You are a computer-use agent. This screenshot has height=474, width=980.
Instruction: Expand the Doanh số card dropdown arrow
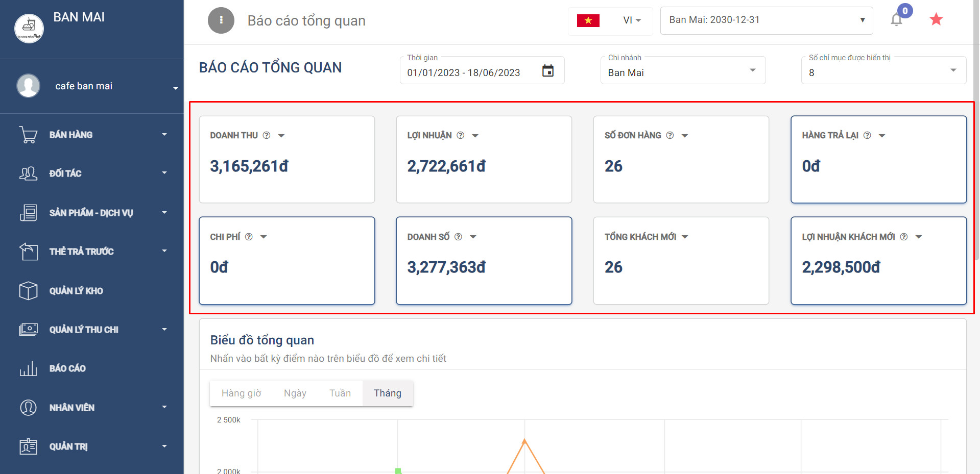[473, 237]
